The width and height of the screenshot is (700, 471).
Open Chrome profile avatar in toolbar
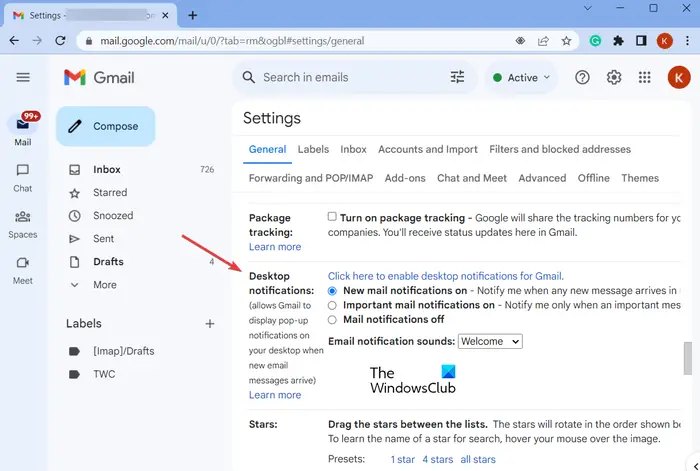click(x=664, y=41)
